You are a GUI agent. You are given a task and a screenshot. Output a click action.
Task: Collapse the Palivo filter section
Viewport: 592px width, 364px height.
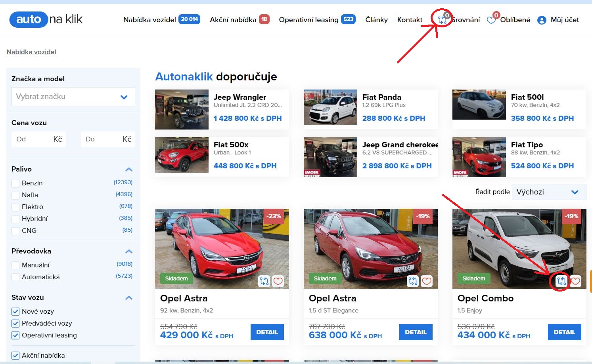(x=129, y=170)
